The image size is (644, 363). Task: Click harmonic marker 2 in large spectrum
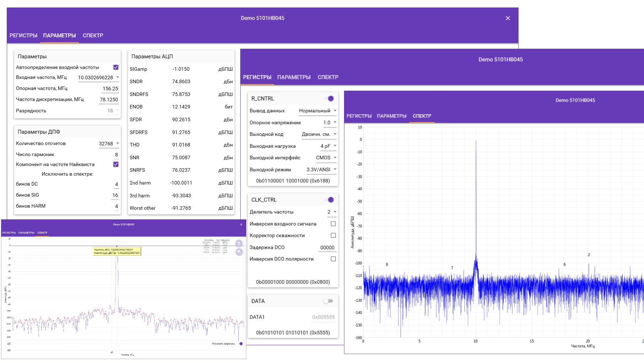tap(589, 255)
